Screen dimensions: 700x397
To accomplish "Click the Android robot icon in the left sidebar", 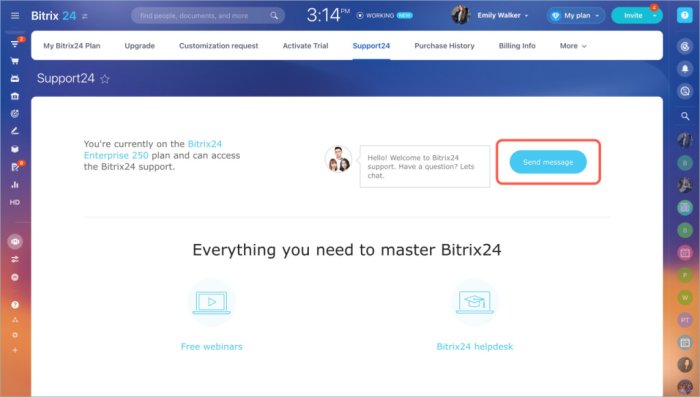I will (x=15, y=79).
